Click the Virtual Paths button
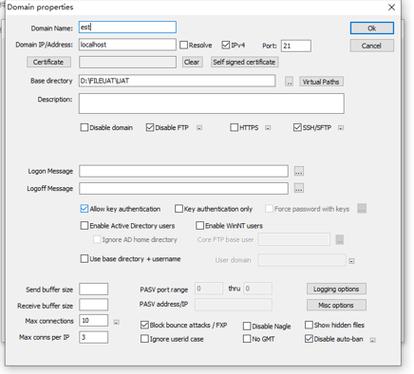This screenshot has height=374, width=414. pos(321,82)
